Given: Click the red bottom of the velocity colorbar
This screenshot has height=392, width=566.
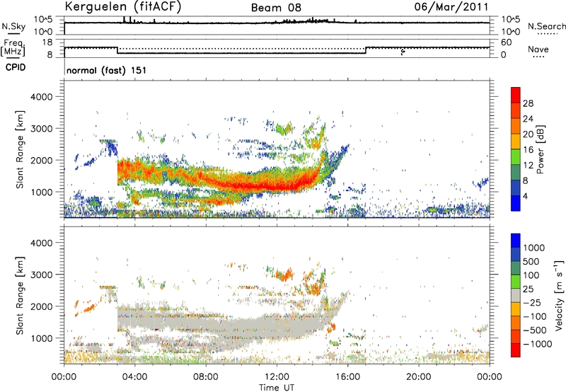Looking at the screenshot, I should click(x=516, y=350).
